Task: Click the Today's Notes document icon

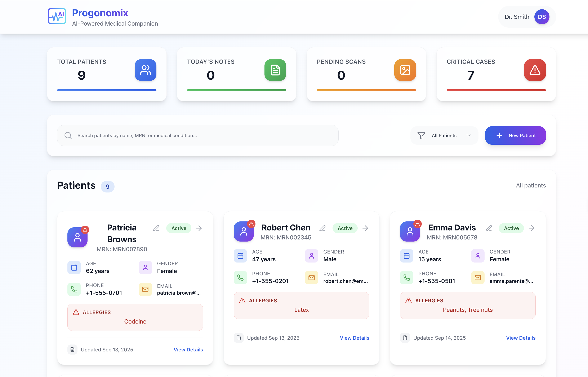Action: tap(275, 70)
